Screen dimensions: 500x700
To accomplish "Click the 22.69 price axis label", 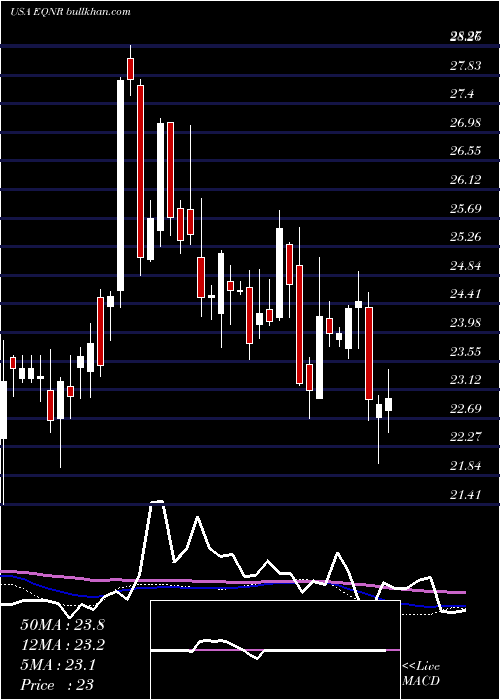I will coord(466,409).
